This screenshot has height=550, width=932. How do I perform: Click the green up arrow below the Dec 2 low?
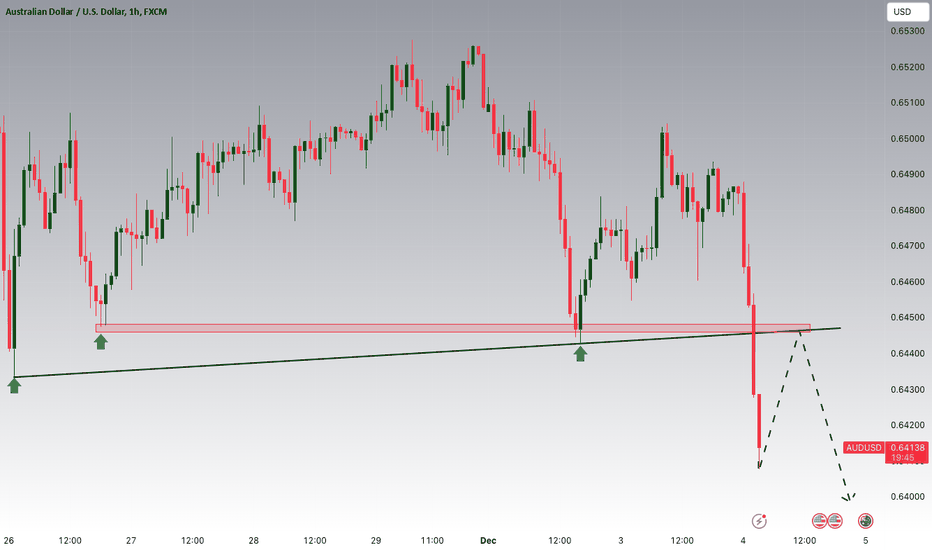click(580, 352)
